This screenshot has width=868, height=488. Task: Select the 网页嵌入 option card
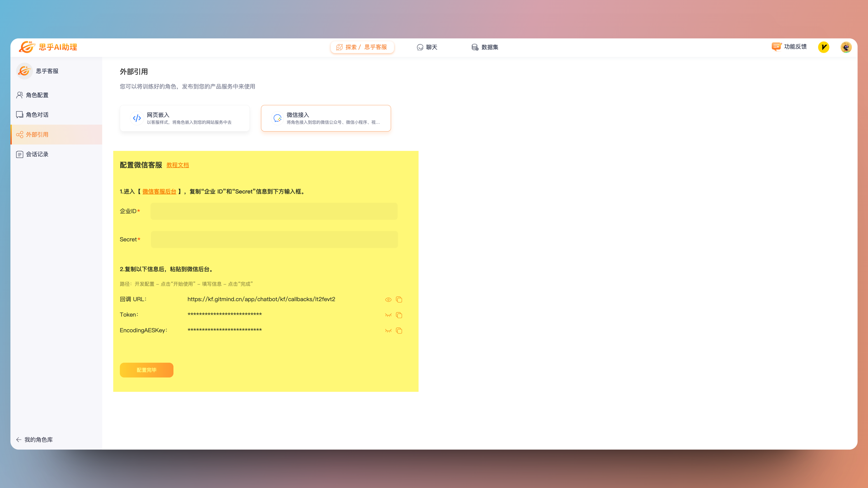click(x=185, y=118)
